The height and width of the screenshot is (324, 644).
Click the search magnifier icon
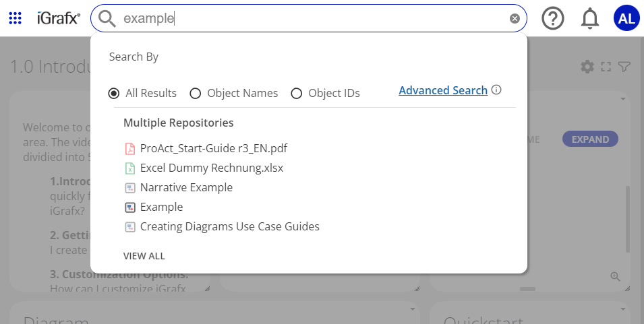[107, 19]
